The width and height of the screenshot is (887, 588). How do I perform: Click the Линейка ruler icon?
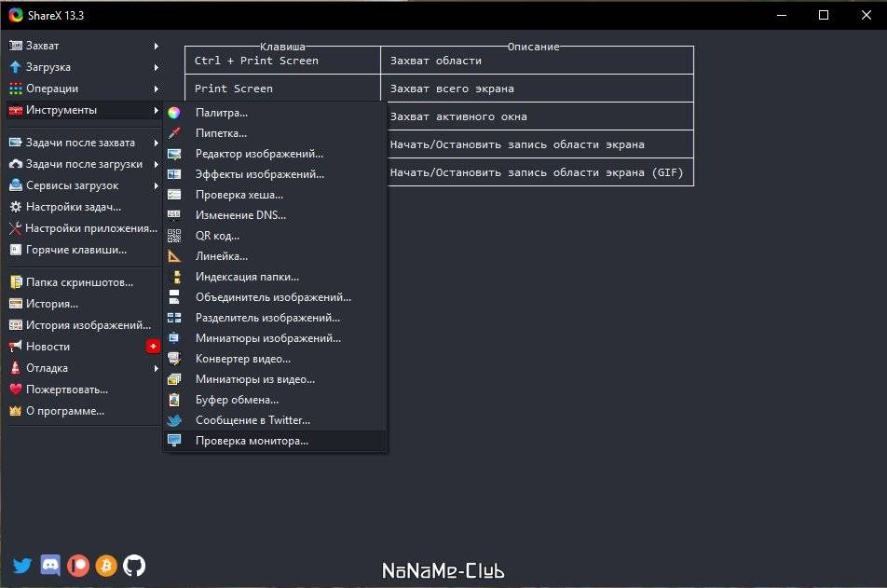[174, 256]
